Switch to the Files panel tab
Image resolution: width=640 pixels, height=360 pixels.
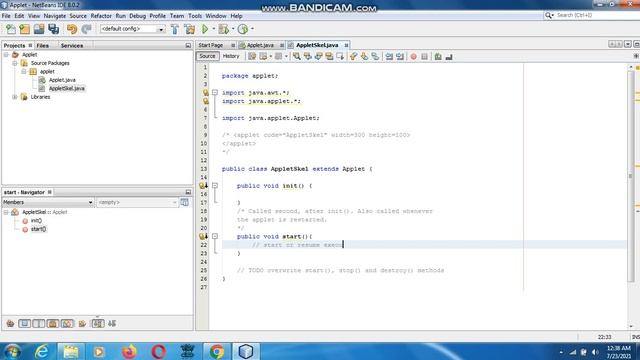pyautogui.click(x=42, y=46)
